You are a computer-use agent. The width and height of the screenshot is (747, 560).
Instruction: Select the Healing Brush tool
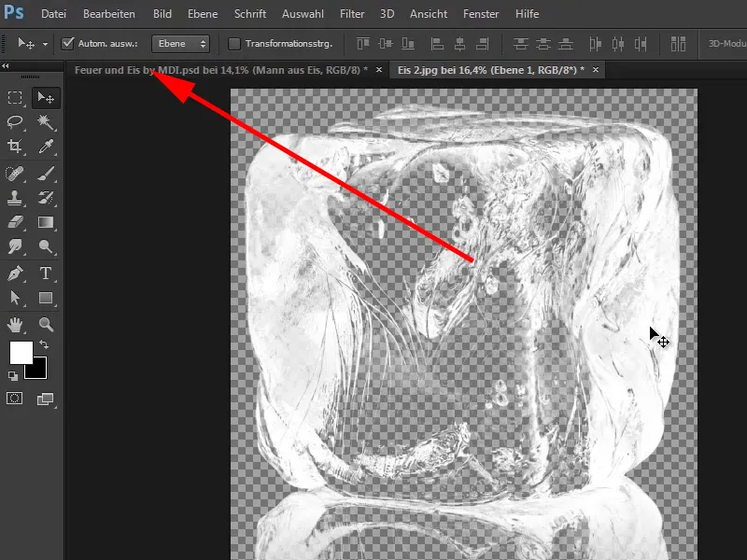[15, 174]
